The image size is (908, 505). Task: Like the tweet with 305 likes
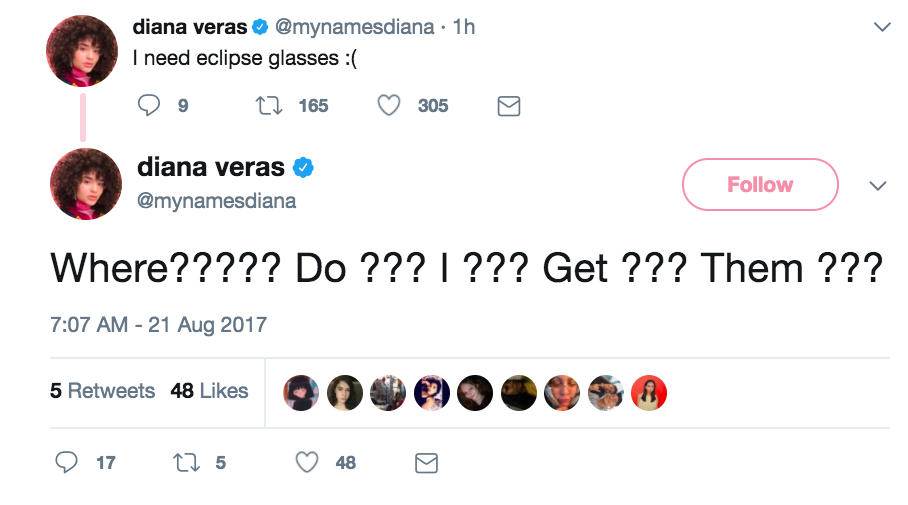pos(389,105)
